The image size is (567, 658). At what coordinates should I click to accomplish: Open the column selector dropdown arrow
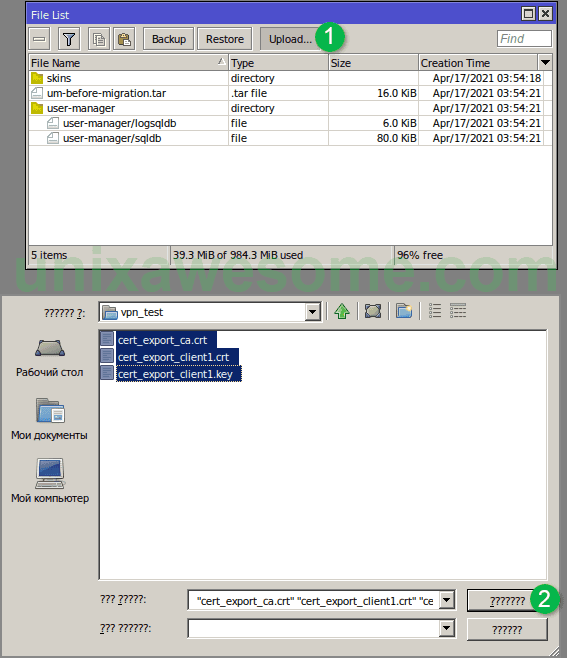click(545, 63)
